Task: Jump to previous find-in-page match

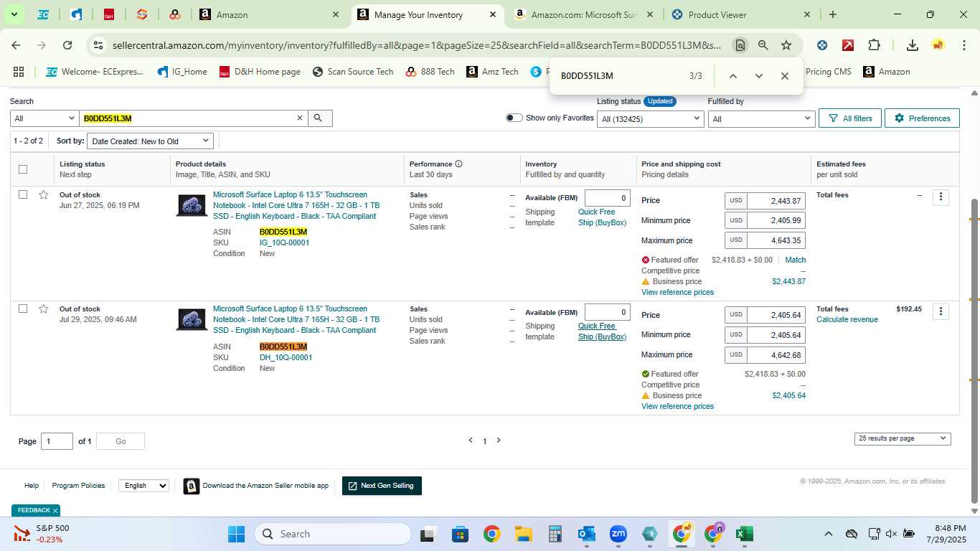Action: [733, 76]
